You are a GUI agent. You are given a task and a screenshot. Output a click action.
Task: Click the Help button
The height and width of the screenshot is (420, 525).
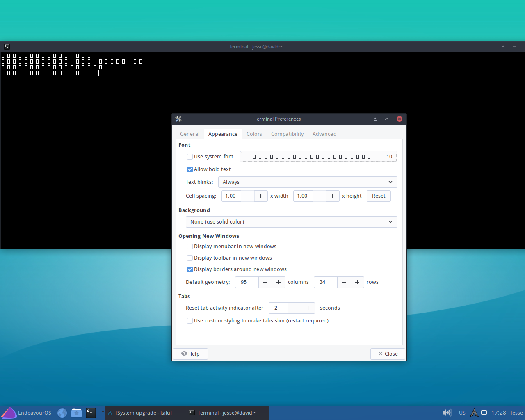click(x=191, y=354)
